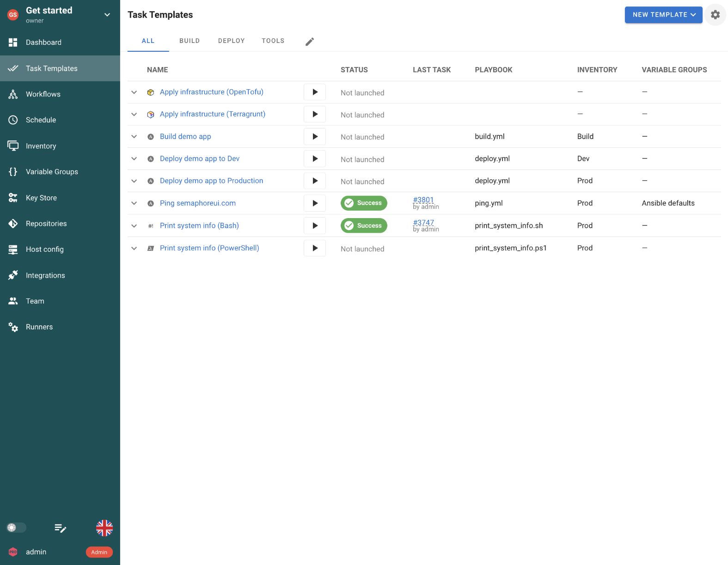Open Inventory in the sidebar
728x565 pixels.
point(60,146)
